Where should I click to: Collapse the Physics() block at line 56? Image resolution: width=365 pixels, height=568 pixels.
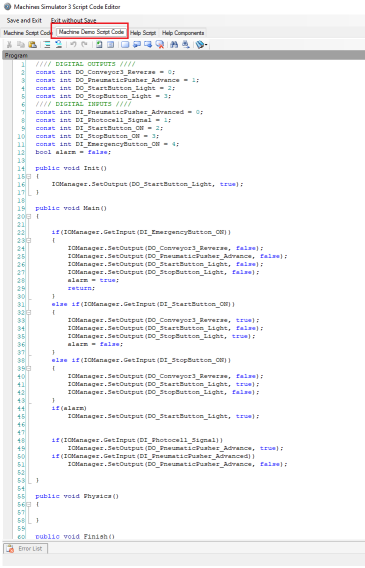point(29,504)
